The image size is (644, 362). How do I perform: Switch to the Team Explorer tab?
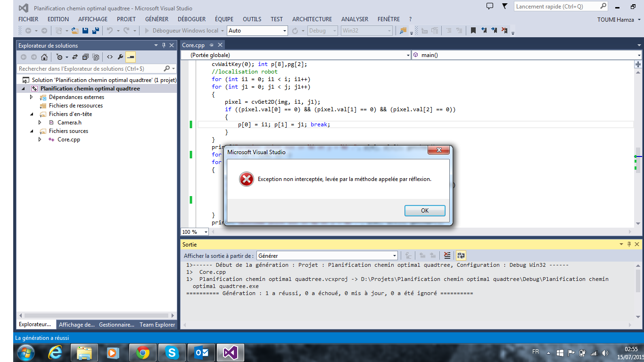point(157,325)
